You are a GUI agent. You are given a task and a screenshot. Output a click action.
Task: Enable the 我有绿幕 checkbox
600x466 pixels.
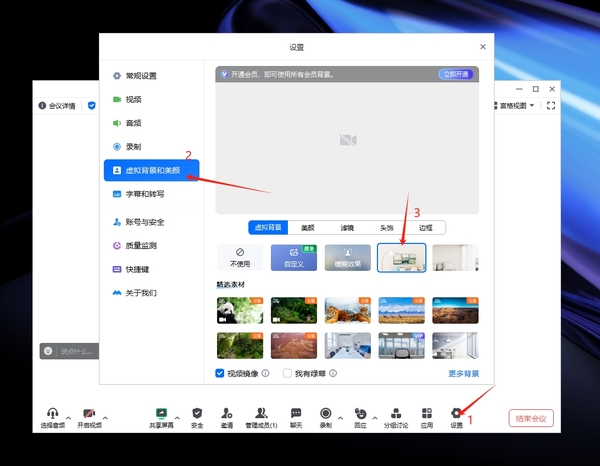click(x=288, y=373)
